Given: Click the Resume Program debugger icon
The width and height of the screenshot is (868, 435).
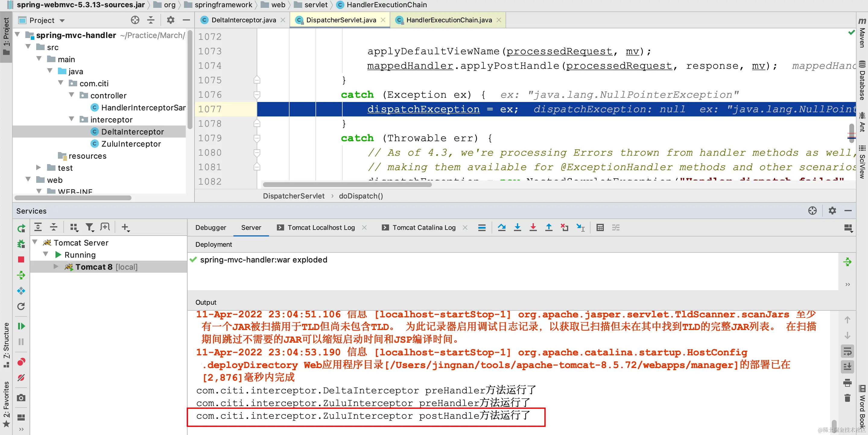Looking at the screenshot, I should click(x=21, y=326).
